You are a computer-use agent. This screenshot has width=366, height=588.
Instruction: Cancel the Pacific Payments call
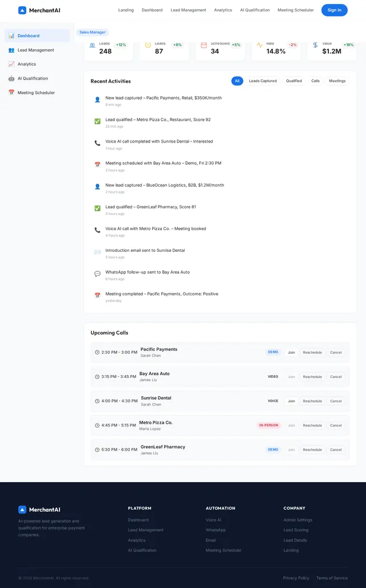pos(336,353)
